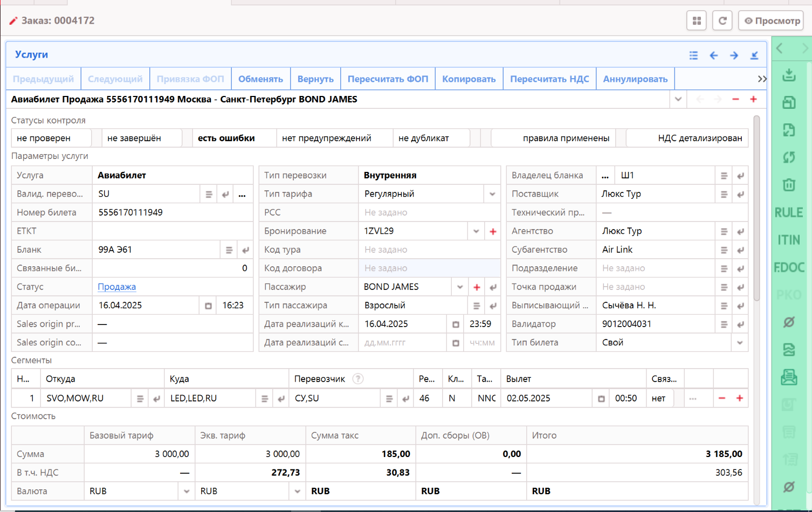Click red plus icon beside Бронирование field
The height and width of the screenshot is (512, 812).
493,231
